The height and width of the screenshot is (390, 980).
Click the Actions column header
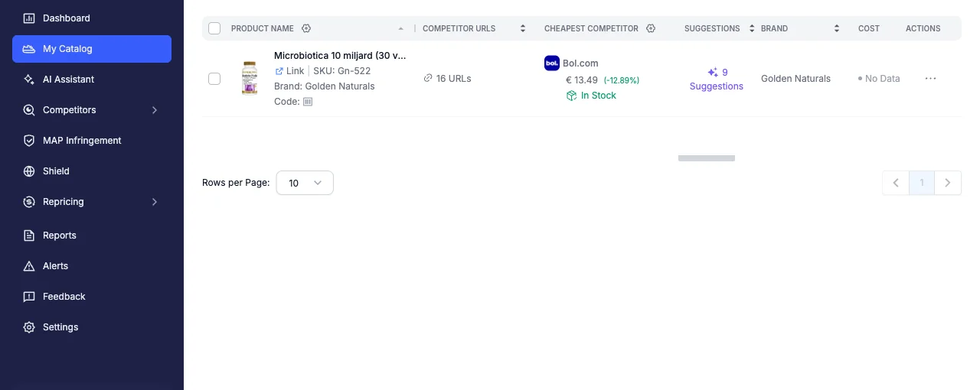click(x=923, y=28)
